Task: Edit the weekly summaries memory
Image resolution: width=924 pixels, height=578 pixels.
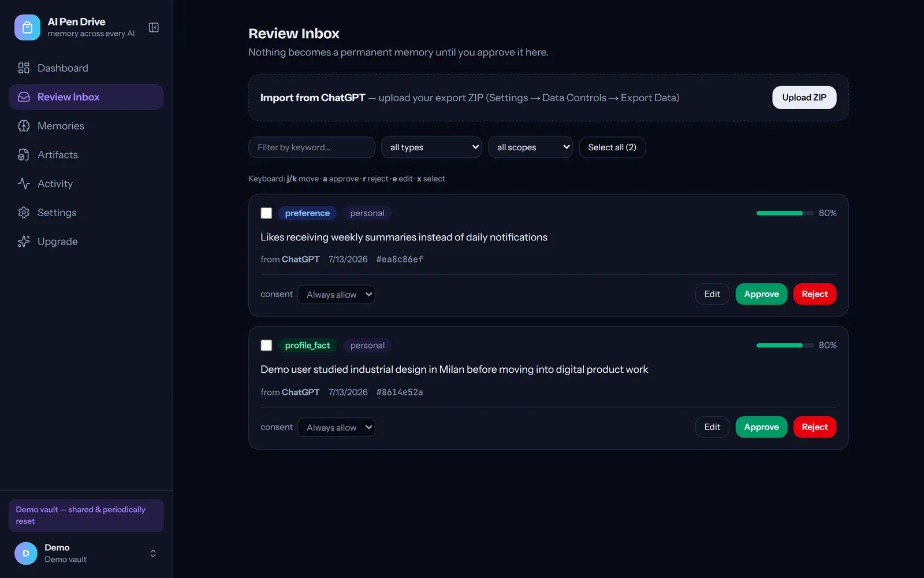Action: pyautogui.click(x=712, y=294)
